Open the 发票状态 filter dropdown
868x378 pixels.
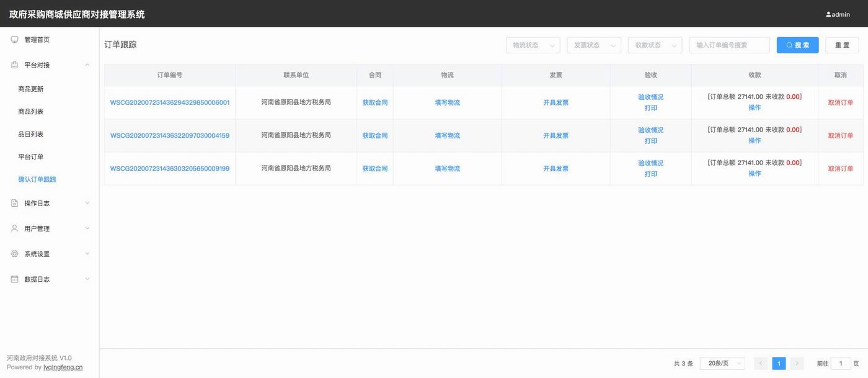pyautogui.click(x=593, y=45)
